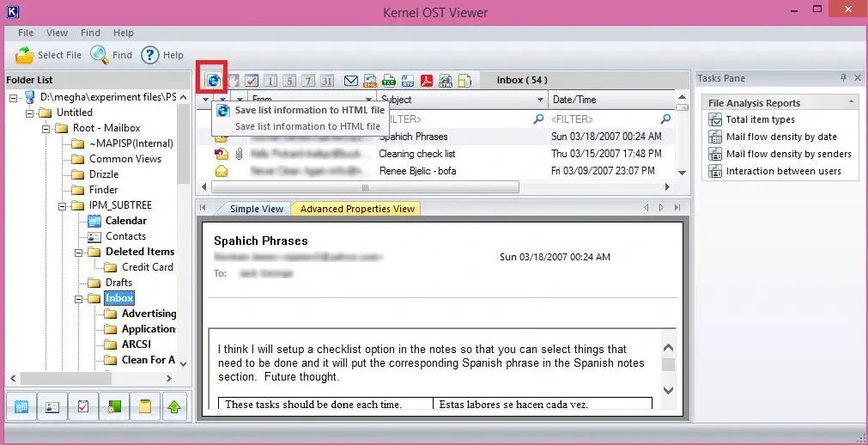The height and width of the screenshot is (445, 868).
Task: Collapse the File Analysis Reports section
Action: tap(851, 102)
